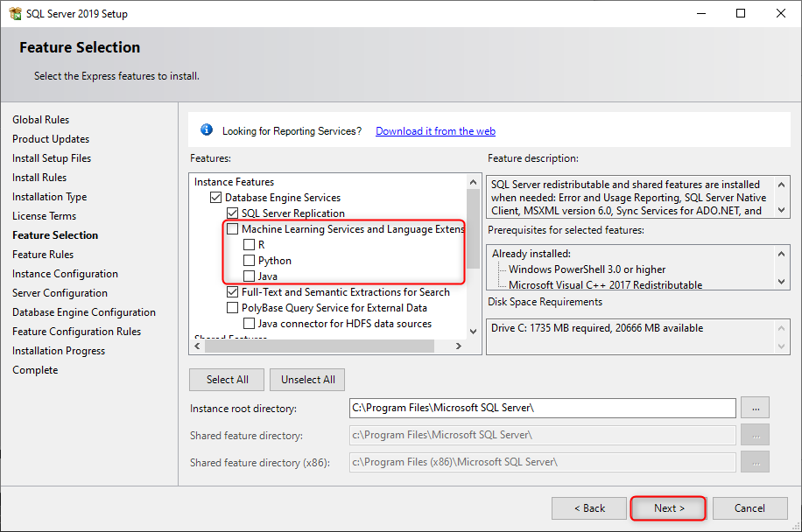This screenshot has height=532, width=802.
Task: Click the features list scroll right arrow
Action: click(458, 346)
